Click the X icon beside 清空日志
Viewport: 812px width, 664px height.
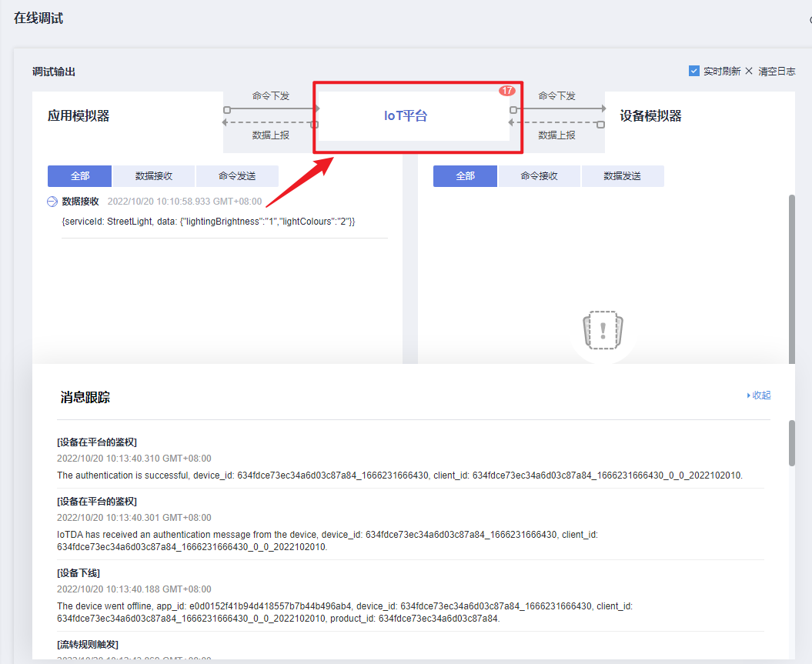pyautogui.click(x=749, y=71)
